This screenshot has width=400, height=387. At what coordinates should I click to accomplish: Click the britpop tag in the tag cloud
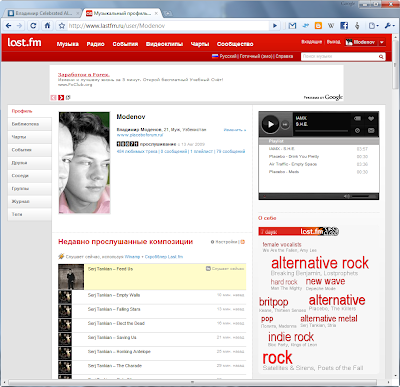point(273,302)
